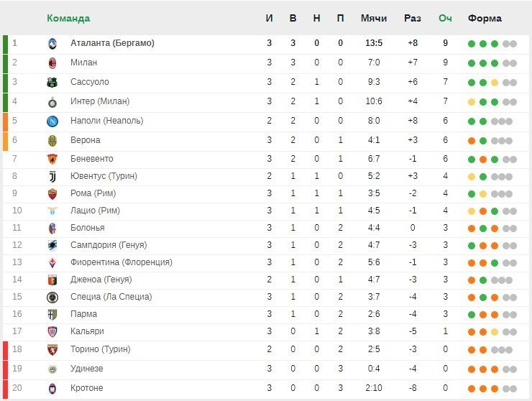This screenshot has height=401, width=532.
Task: Click the yellow form dot in the Кальяри row
Action: tap(495, 332)
